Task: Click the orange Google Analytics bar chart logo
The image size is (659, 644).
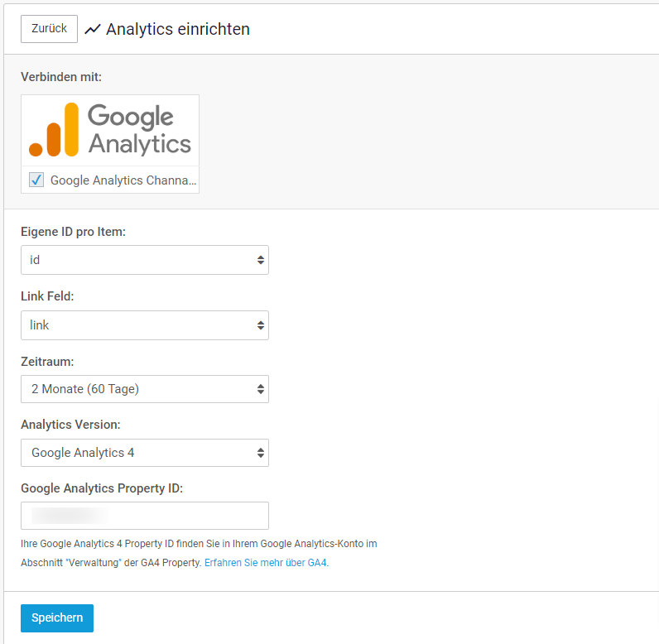Action: point(54,129)
